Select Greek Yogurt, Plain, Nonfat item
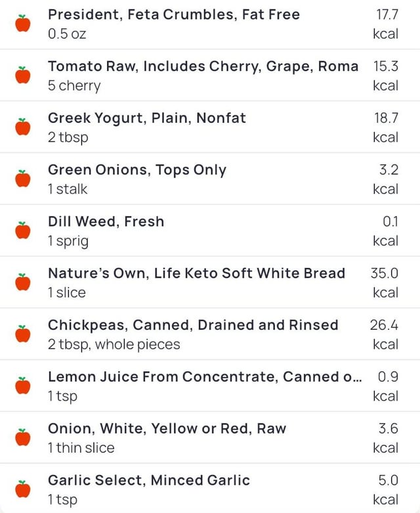 click(x=147, y=118)
